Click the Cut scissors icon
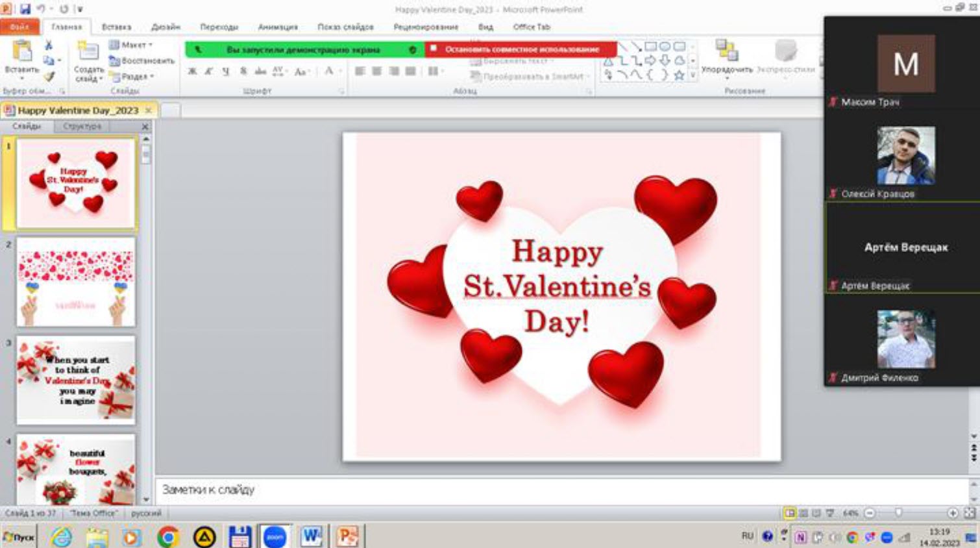This screenshot has height=548, width=980. coord(49,45)
